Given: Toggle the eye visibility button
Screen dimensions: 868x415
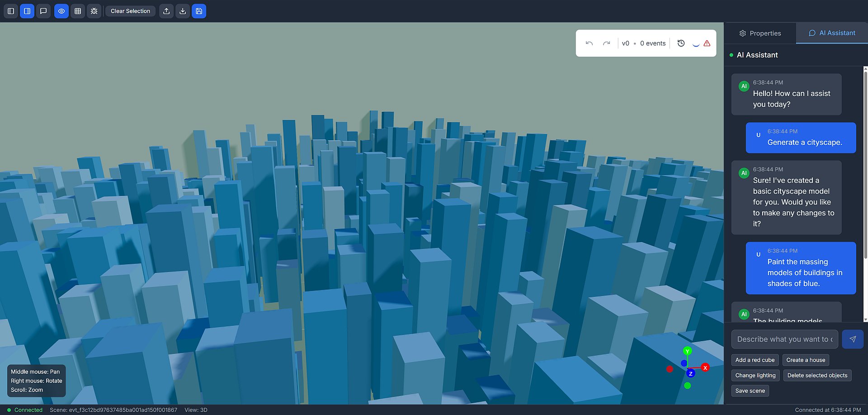Looking at the screenshot, I should click(x=61, y=11).
